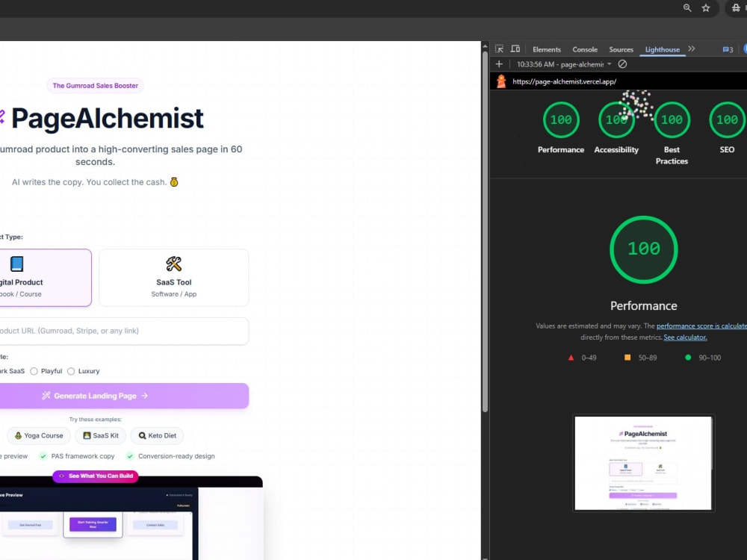Click the checkmark beside PAS framework copy
This screenshot has width=747, height=560.
pos(43,456)
